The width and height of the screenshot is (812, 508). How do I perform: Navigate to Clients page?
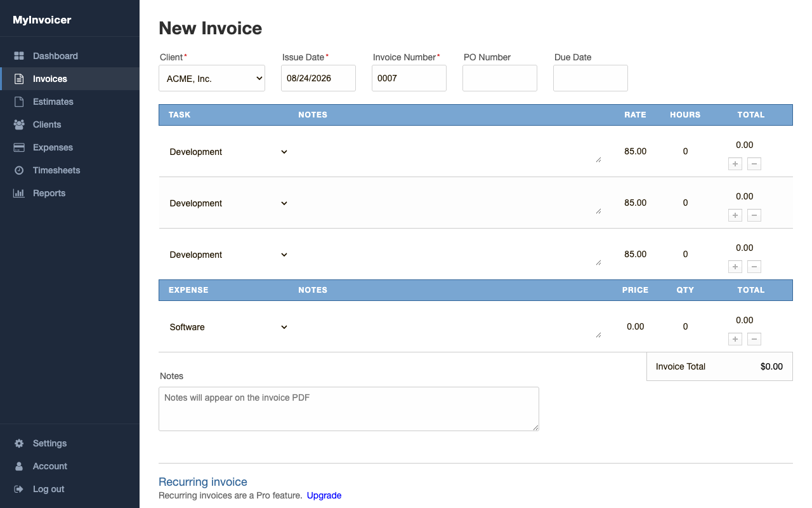47,124
